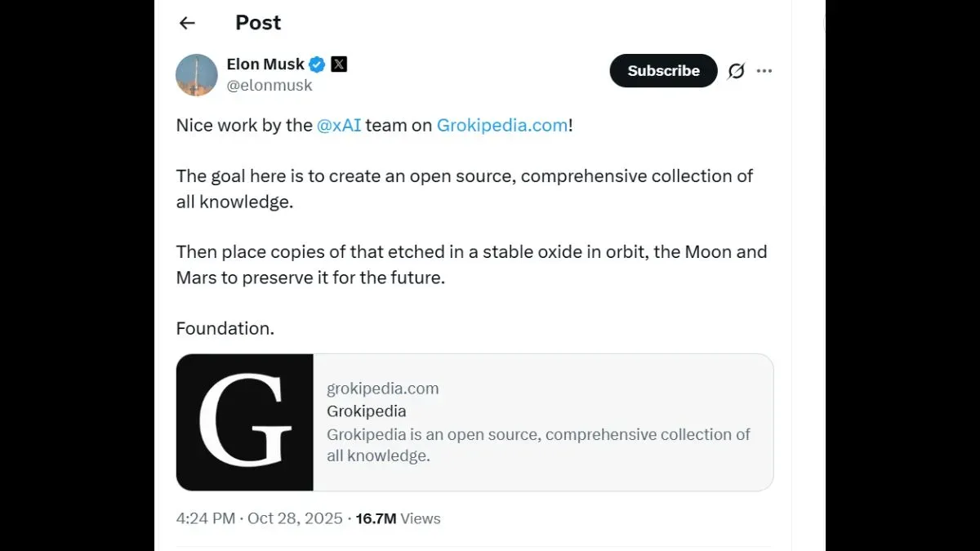View the 16.7M Views count

[398, 518]
